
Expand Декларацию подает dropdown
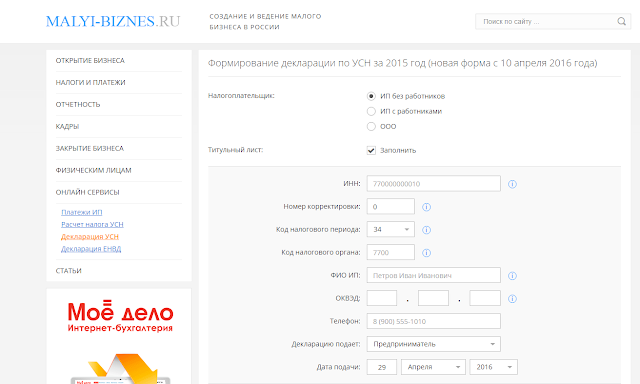[433, 344]
